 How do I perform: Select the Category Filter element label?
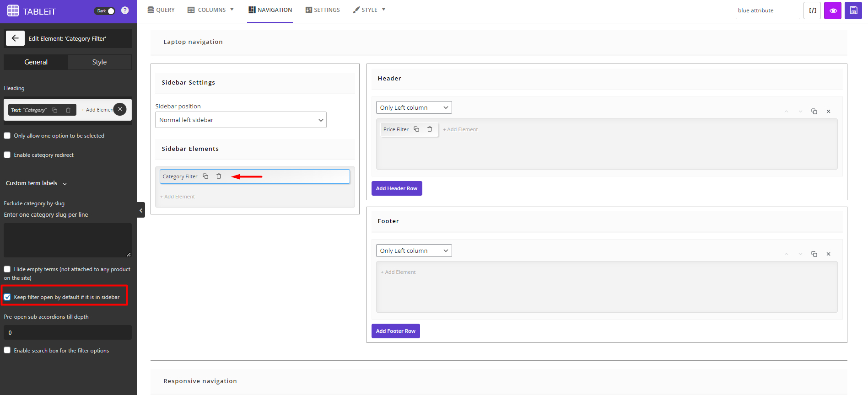point(180,176)
